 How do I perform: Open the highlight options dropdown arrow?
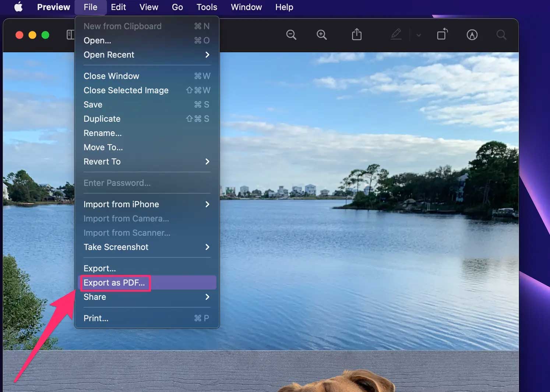click(419, 35)
